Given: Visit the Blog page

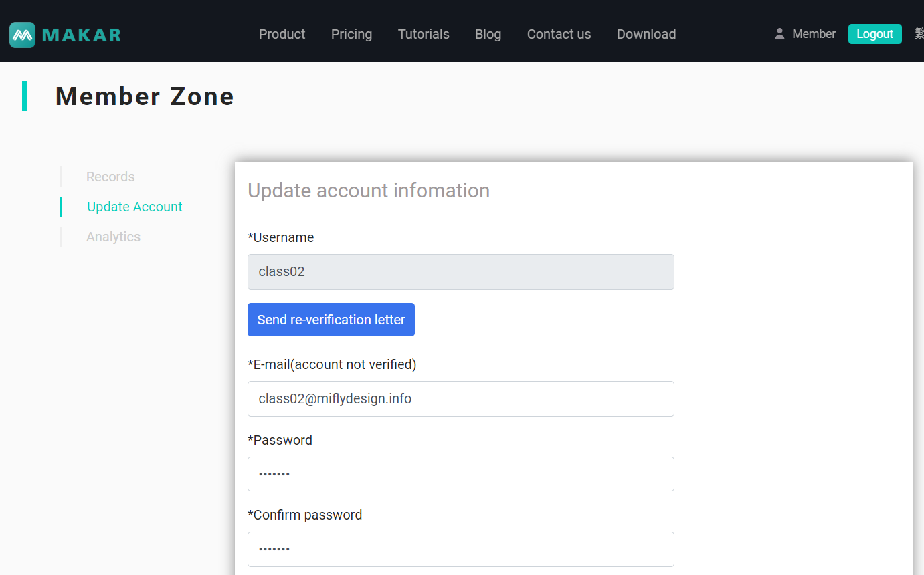Looking at the screenshot, I should click(x=488, y=34).
